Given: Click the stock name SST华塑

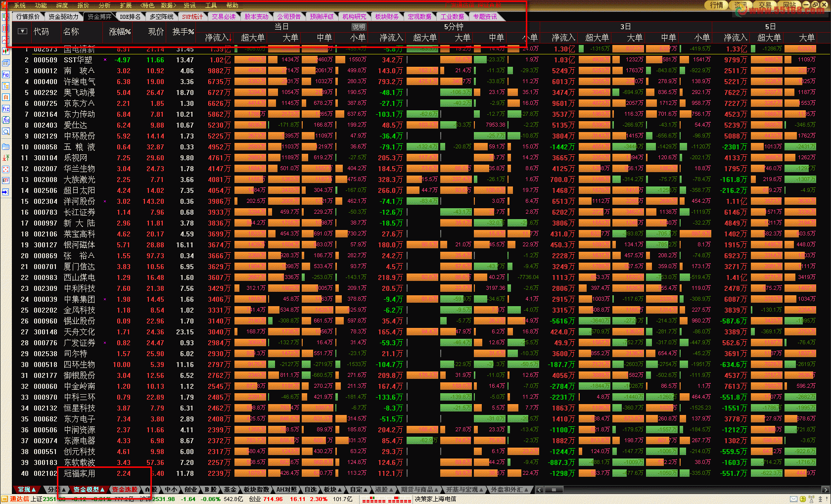Looking at the screenshot, I should (x=78, y=60).
